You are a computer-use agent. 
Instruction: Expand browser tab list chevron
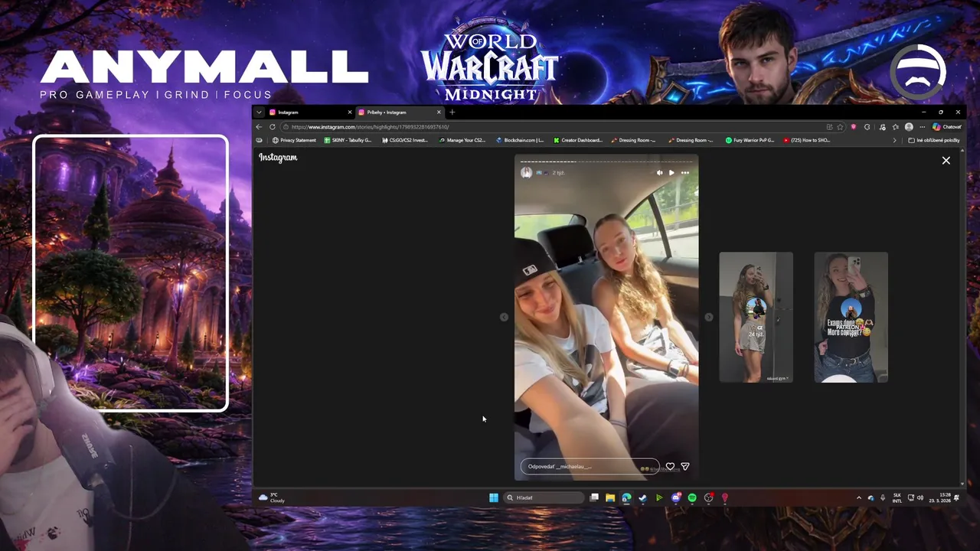259,112
